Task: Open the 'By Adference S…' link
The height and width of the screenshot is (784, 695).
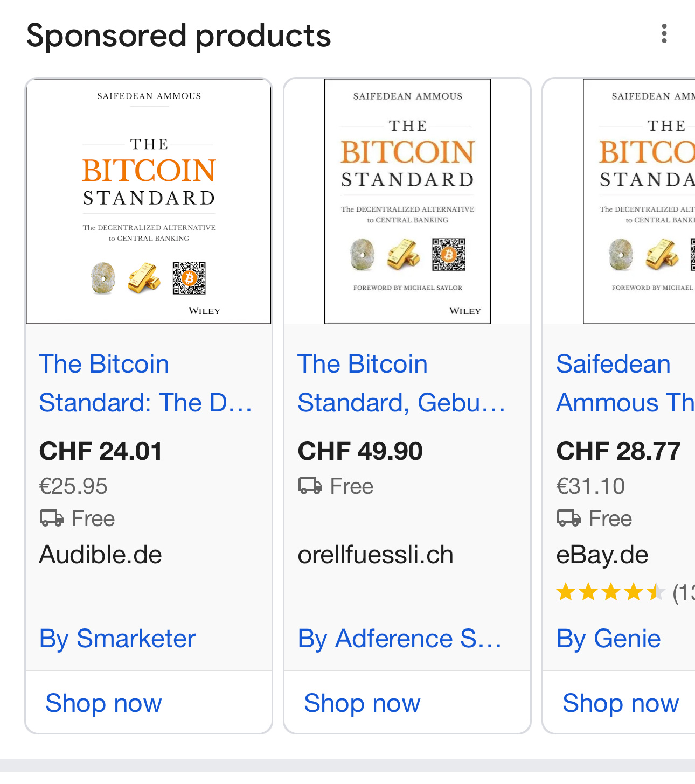Action: point(400,639)
